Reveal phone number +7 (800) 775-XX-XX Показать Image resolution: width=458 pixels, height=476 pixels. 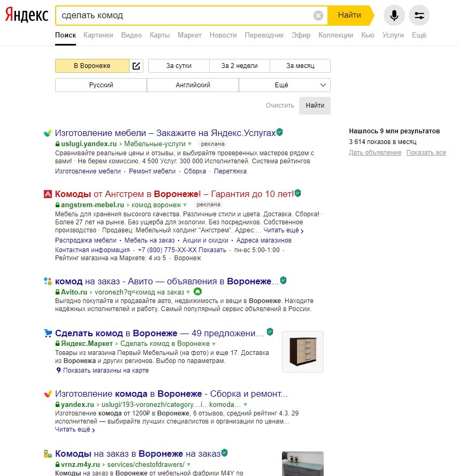(182, 250)
